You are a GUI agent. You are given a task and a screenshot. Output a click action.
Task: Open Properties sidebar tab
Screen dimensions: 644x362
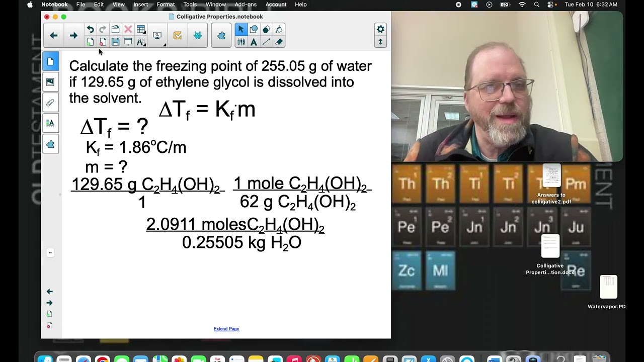(50, 123)
